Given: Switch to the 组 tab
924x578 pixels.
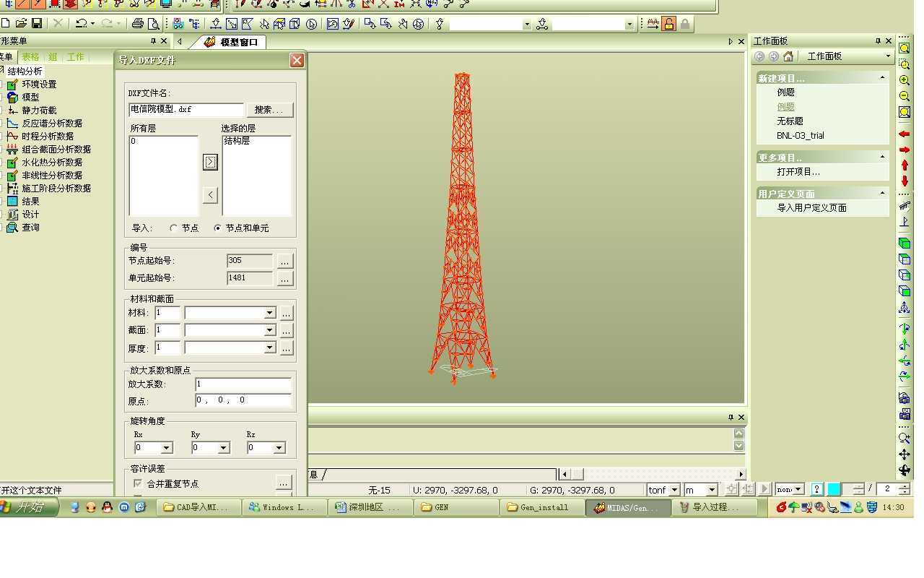Looking at the screenshot, I should point(53,56).
